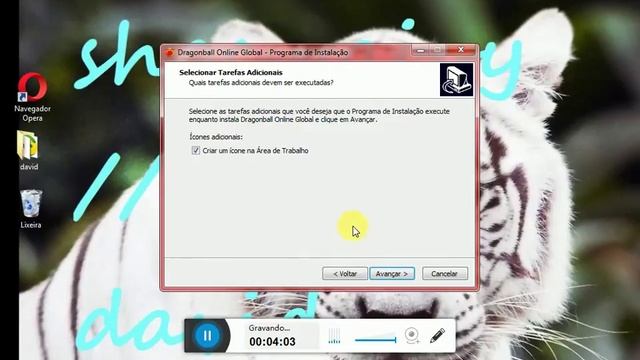This screenshot has height=360, width=640.
Task: Close the Dragonball Online Global installer
Action: point(461,50)
